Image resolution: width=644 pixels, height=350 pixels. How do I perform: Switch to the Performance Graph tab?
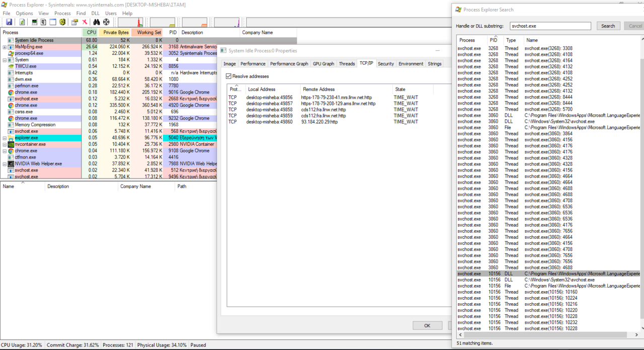pos(289,64)
